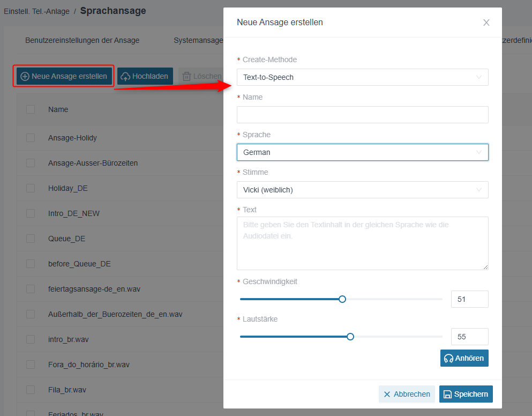
Task: Check the box for Ansage-Ausser-Bürozeiten
Action: click(x=31, y=163)
